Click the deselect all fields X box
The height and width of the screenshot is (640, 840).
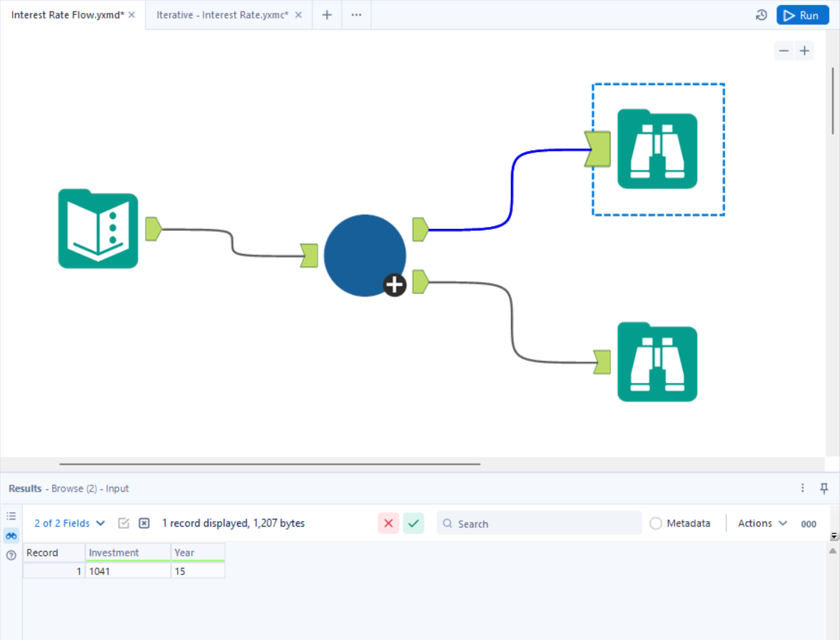[x=144, y=523]
